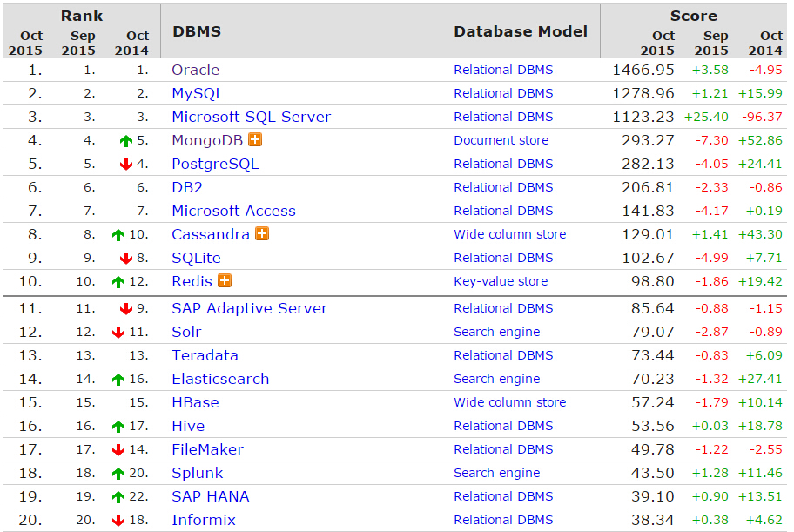Click the Database Model column header

click(x=521, y=31)
